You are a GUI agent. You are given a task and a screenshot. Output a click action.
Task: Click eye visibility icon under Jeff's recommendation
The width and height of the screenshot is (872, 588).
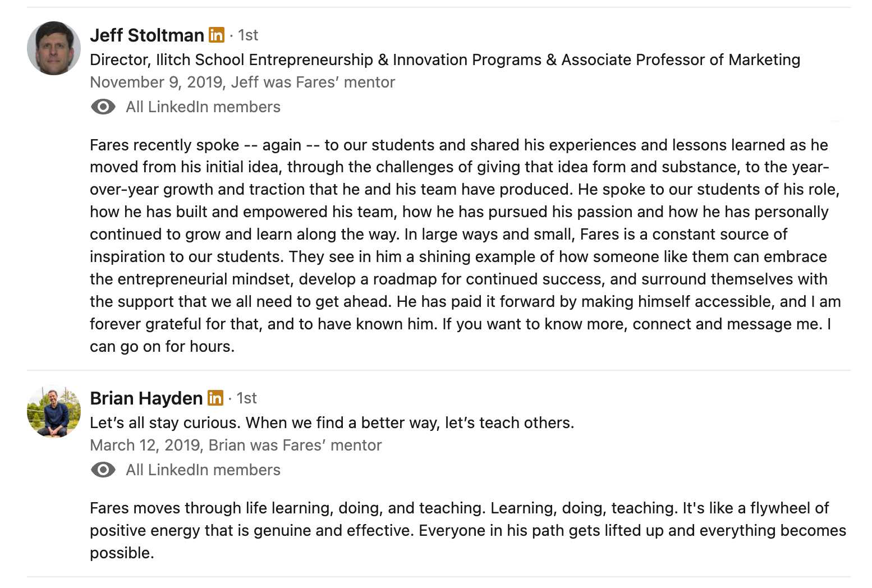[103, 107]
